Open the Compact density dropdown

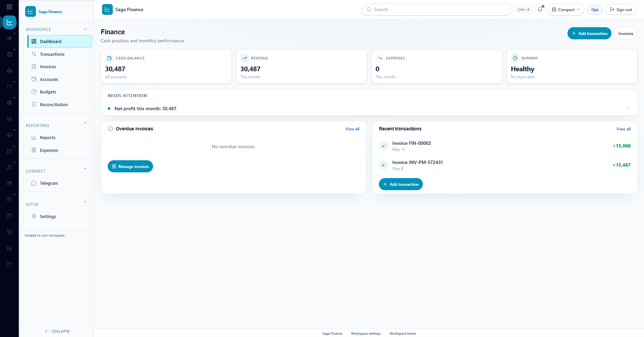(x=566, y=9)
